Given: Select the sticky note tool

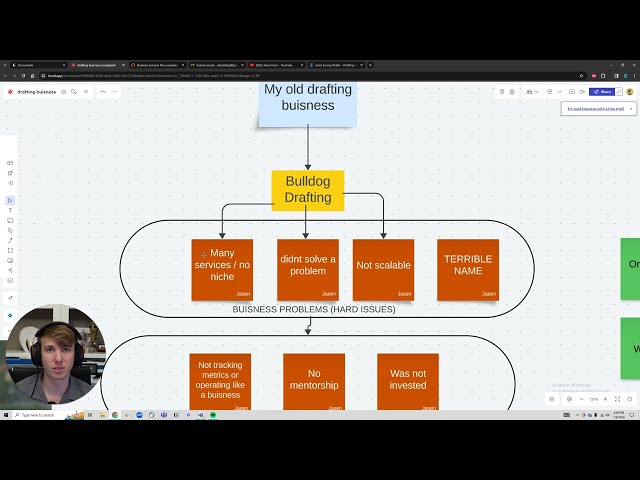Looking at the screenshot, I should [x=10, y=220].
